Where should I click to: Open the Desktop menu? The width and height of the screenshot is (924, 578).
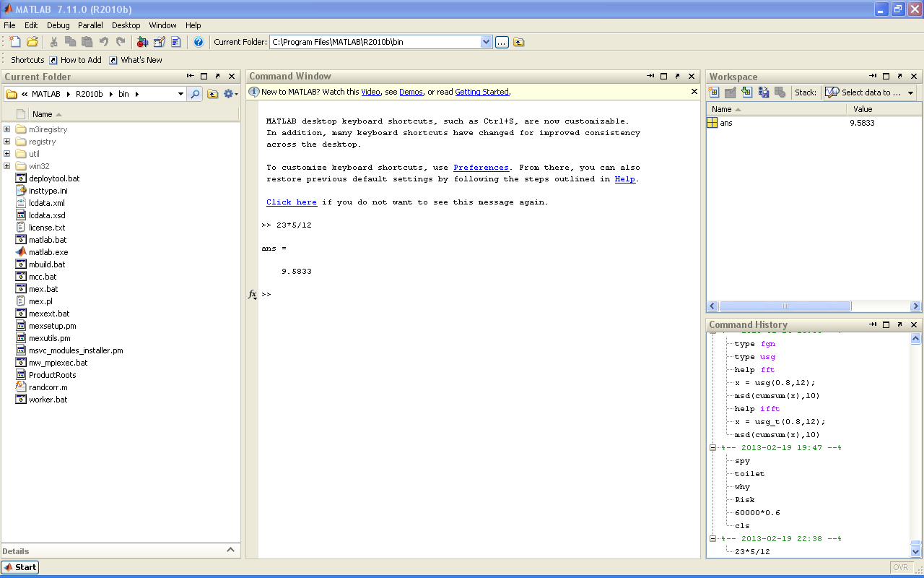[126, 25]
